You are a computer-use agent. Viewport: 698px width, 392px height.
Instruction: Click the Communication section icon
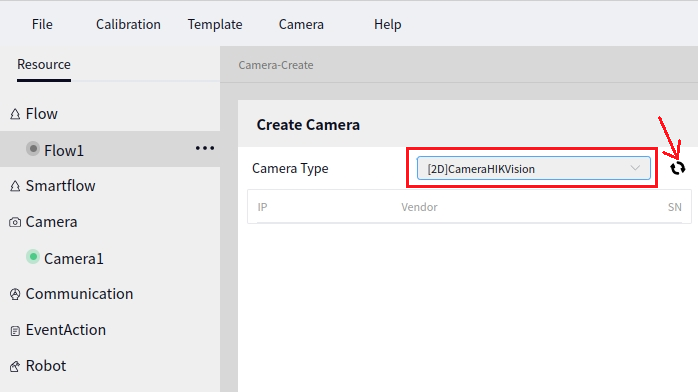(x=15, y=294)
